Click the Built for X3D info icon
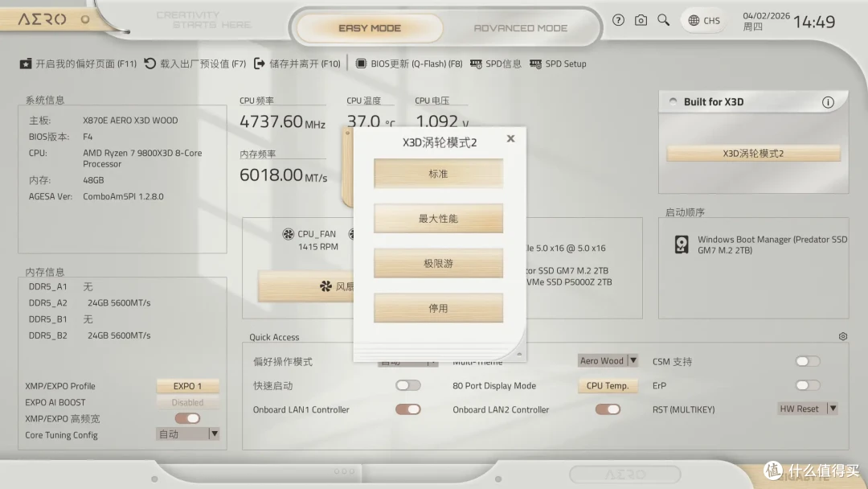 pos(828,102)
